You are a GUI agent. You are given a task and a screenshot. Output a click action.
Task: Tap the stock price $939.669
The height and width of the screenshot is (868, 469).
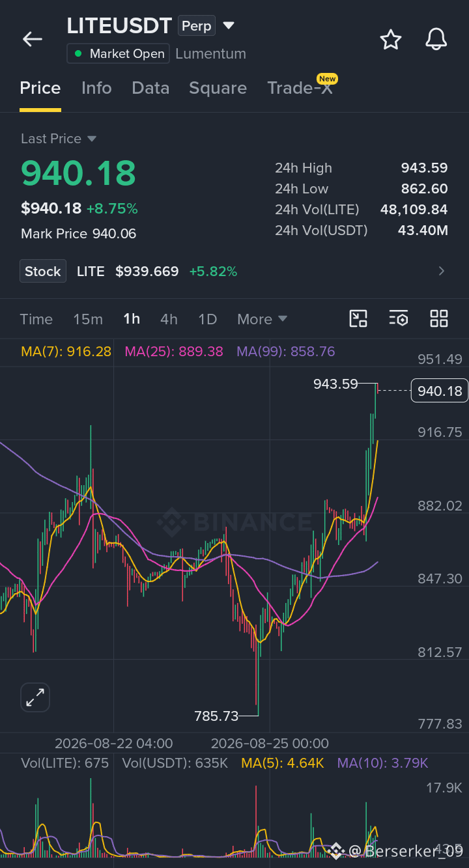pyautogui.click(x=147, y=272)
